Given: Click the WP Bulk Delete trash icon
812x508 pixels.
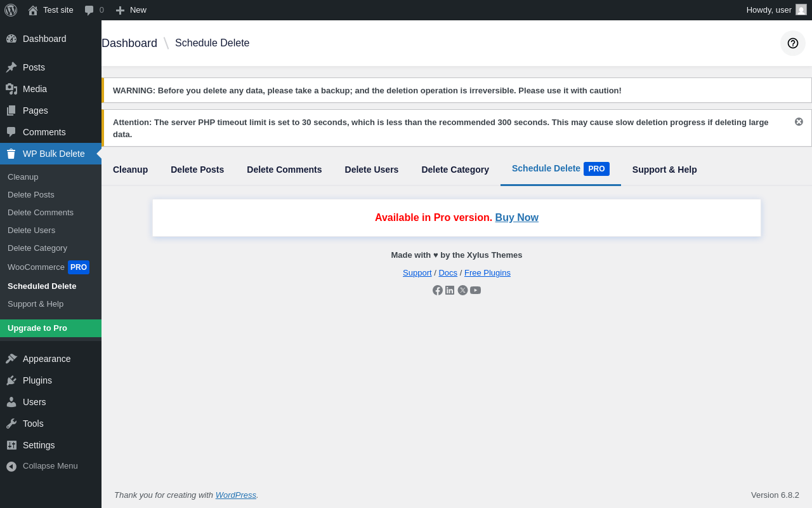Looking at the screenshot, I should pos(11,154).
